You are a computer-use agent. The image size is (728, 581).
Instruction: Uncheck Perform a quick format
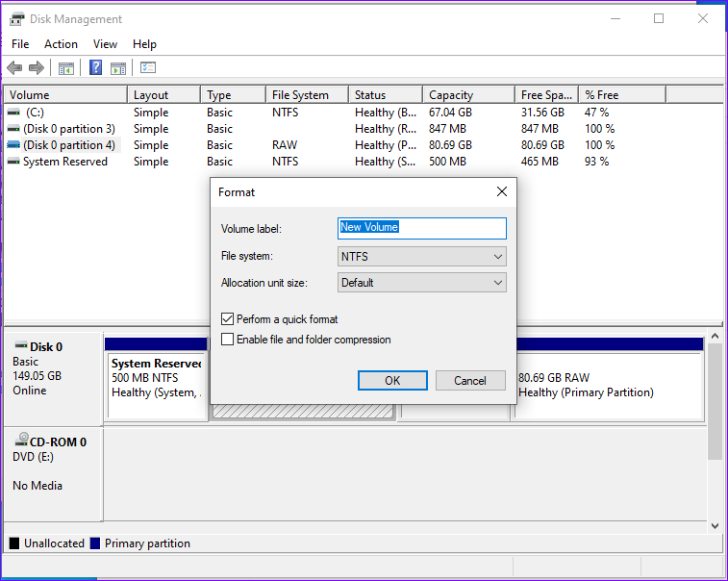click(228, 319)
